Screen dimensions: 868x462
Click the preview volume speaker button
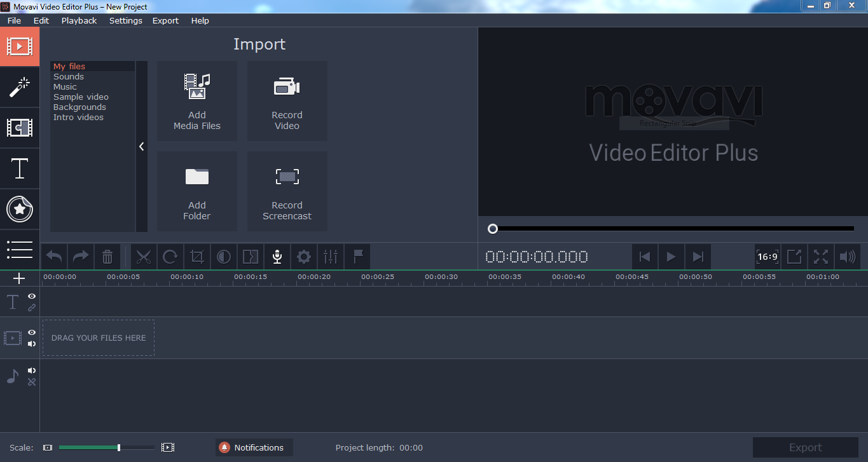(x=847, y=257)
